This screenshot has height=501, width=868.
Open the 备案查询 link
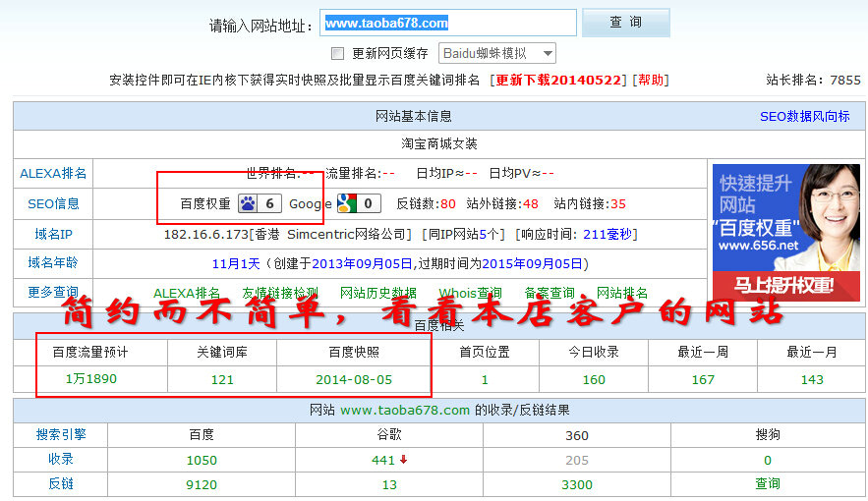550,293
